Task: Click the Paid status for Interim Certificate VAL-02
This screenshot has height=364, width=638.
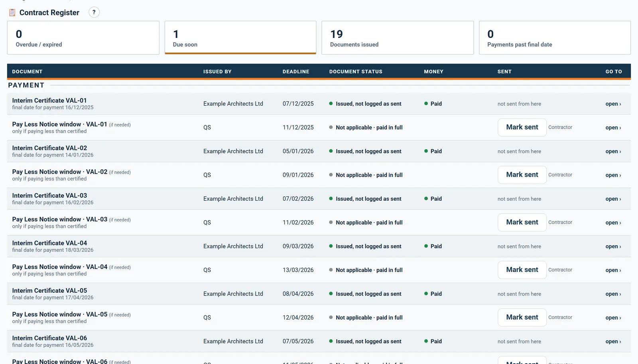Action: coord(433,151)
